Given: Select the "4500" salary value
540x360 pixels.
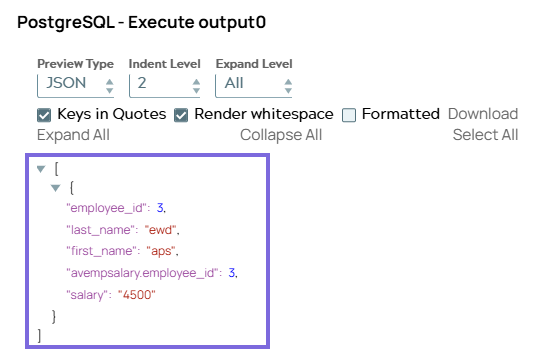Looking at the screenshot, I should pos(137,295).
